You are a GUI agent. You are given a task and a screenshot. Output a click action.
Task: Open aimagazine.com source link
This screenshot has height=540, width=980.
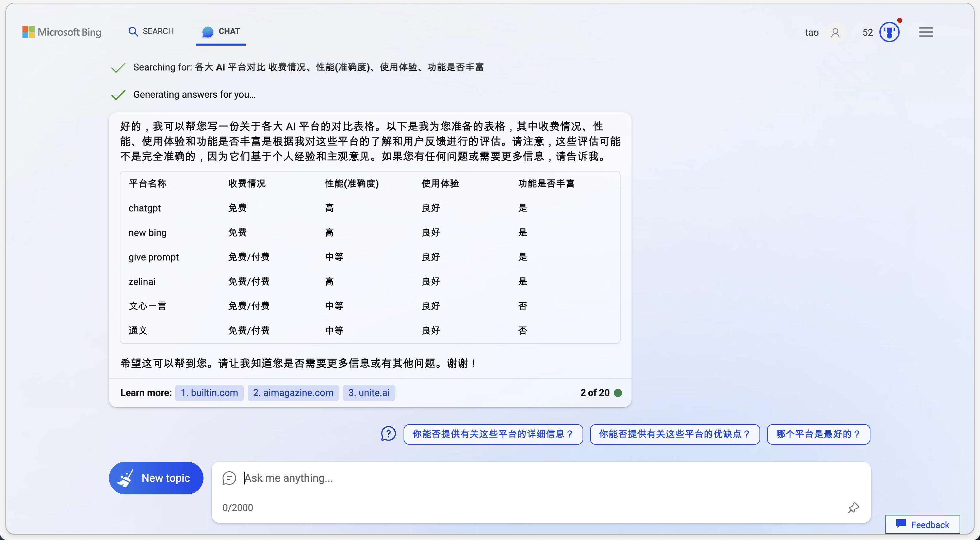point(293,393)
